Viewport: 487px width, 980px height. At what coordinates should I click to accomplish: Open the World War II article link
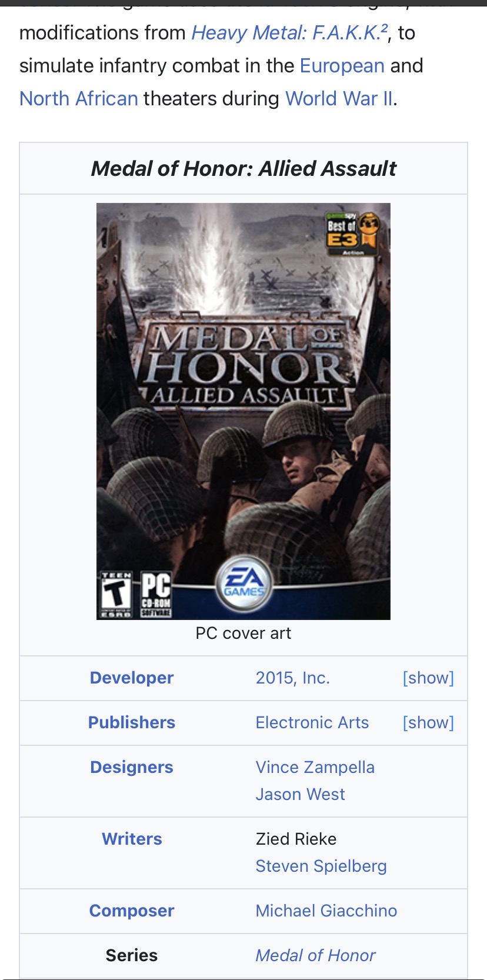click(x=339, y=98)
